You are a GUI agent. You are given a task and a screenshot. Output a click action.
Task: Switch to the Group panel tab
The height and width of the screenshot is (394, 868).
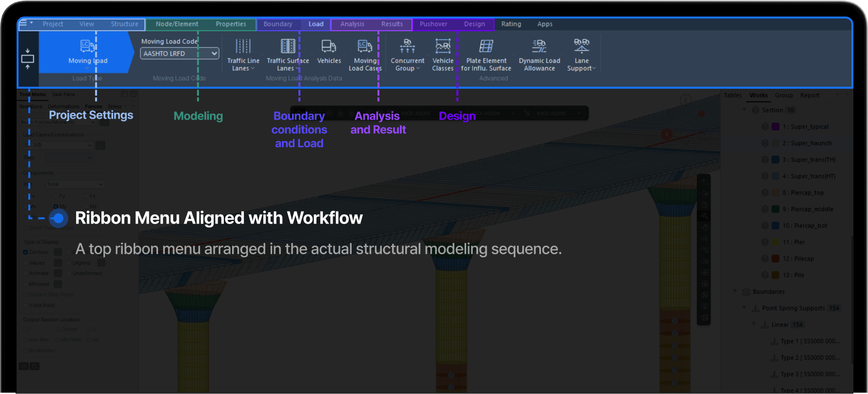(x=784, y=95)
